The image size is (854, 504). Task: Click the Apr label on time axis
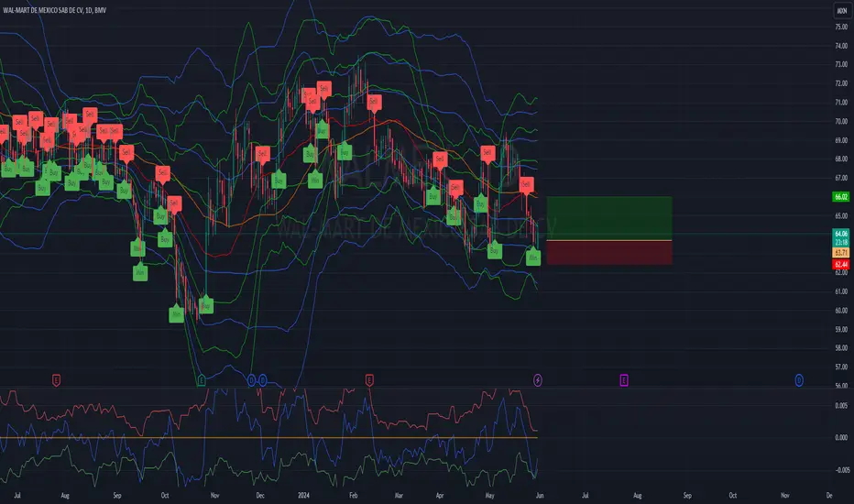pos(440,495)
